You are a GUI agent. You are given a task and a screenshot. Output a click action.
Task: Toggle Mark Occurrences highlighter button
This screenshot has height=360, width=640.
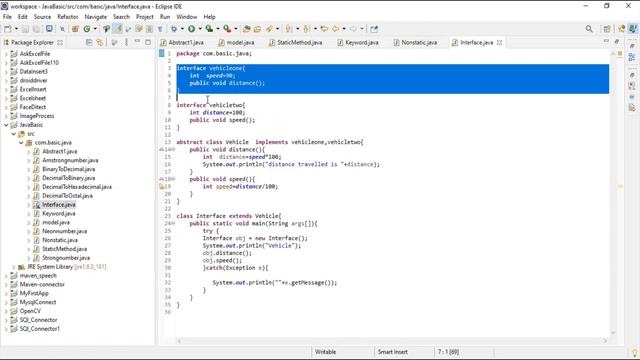118,29
